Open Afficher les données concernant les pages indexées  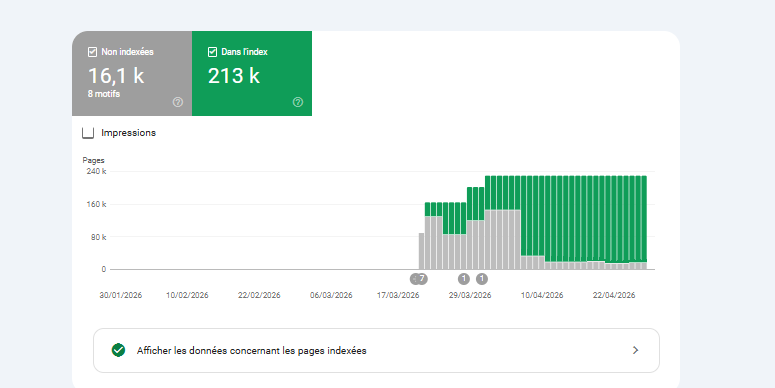pyautogui.click(x=376, y=350)
